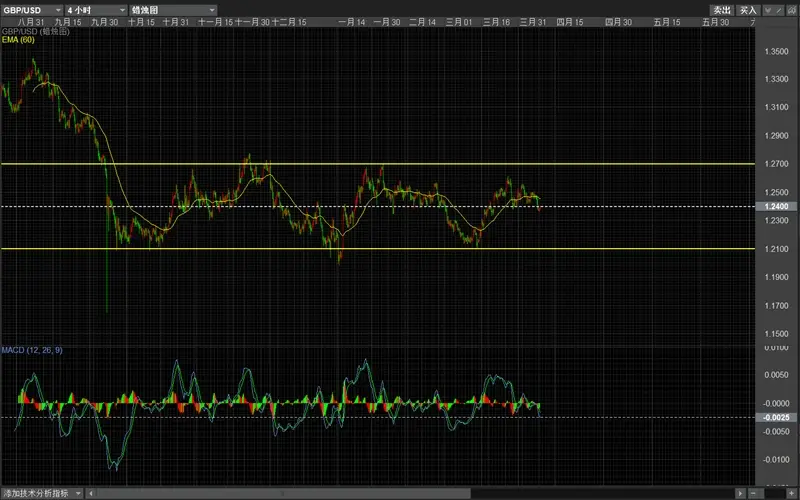The width and height of the screenshot is (800, 500).
Task: Open the GBP/USD currency pair dropdown
Action: [x=32, y=10]
